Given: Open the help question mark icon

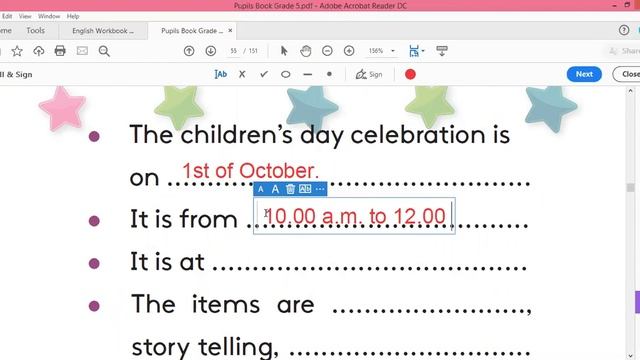Looking at the screenshot, I should click(623, 30).
